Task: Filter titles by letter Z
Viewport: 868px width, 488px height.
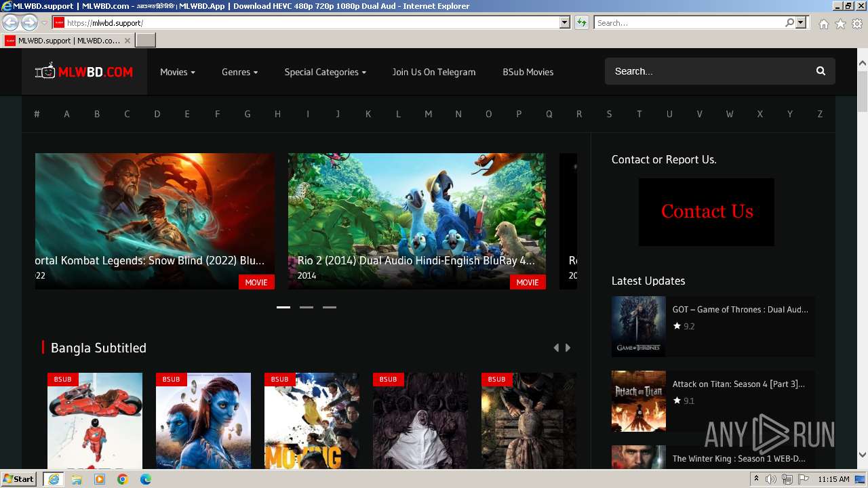Action: pos(820,114)
